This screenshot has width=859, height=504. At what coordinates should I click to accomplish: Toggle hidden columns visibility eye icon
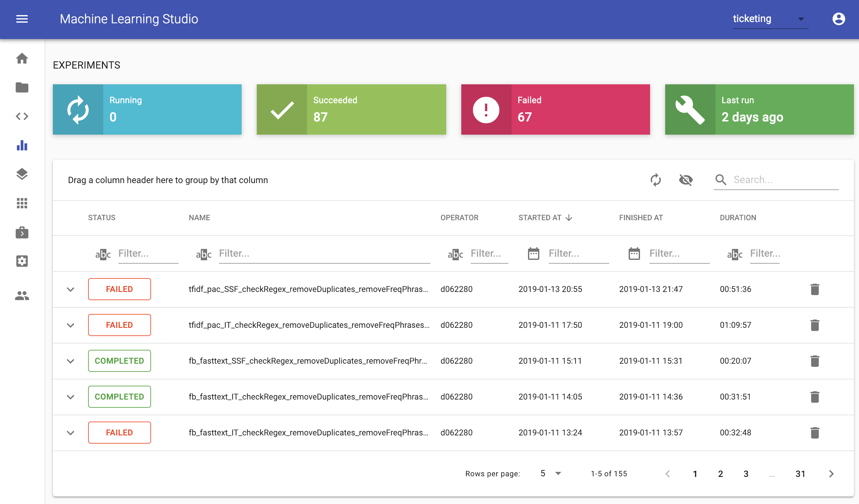686,180
